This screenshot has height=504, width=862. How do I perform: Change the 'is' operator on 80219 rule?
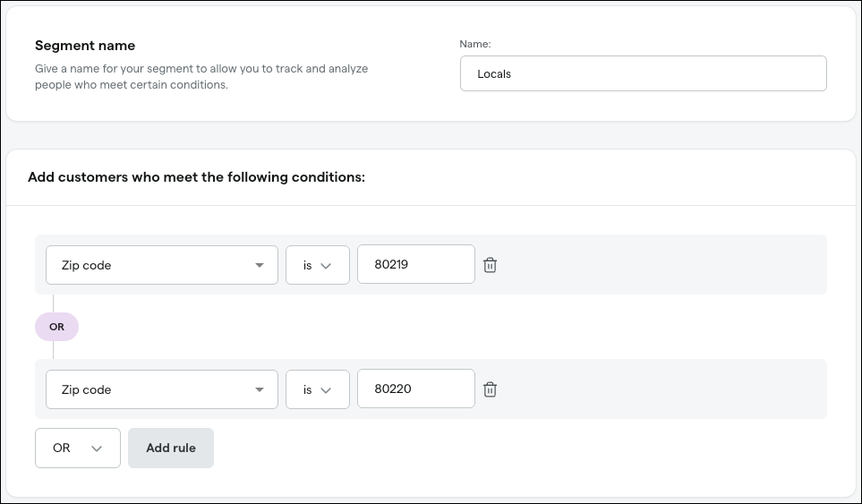(x=317, y=265)
